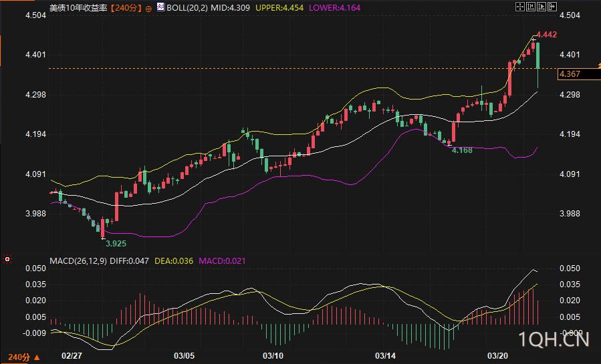Click the red sun icon beside MACD panel
This screenshot has height=364, width=601.
pos(7,260)
